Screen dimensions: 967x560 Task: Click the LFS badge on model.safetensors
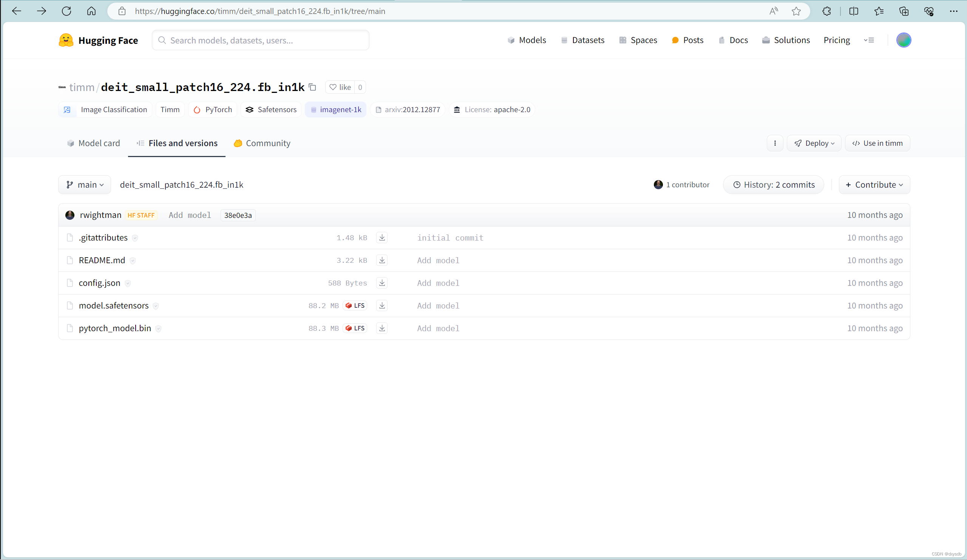[355, 305]
